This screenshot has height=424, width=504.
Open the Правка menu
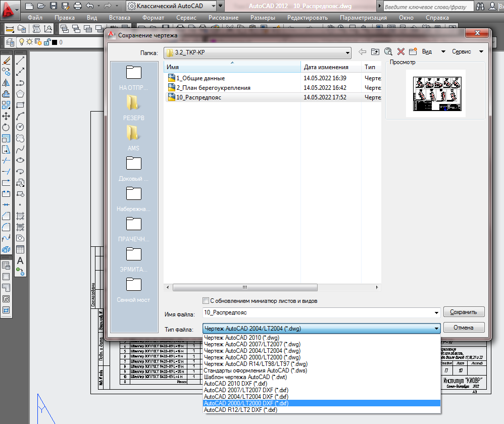point(64,18)
